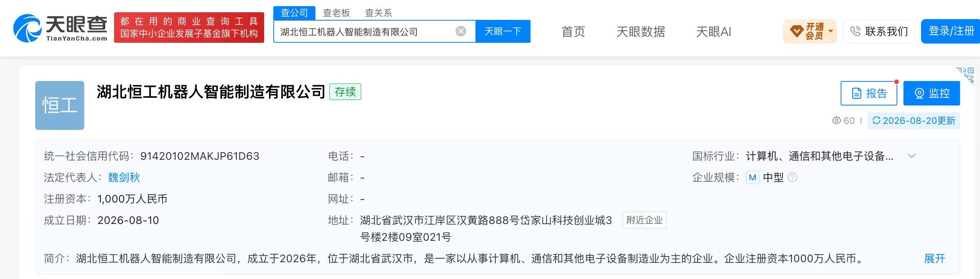This screenshot has height=279, width=980.
Task: Click the 附近企业 nearby companies button
Action: pyautogui.click(x=644, y=220)
